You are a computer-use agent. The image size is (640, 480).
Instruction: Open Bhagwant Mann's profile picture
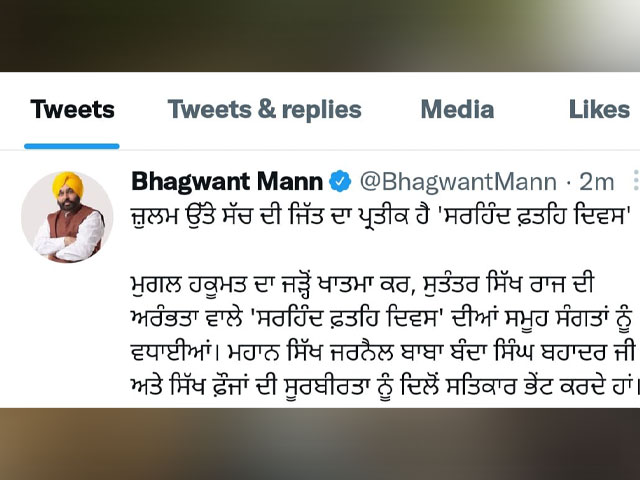tap(67, 217)
